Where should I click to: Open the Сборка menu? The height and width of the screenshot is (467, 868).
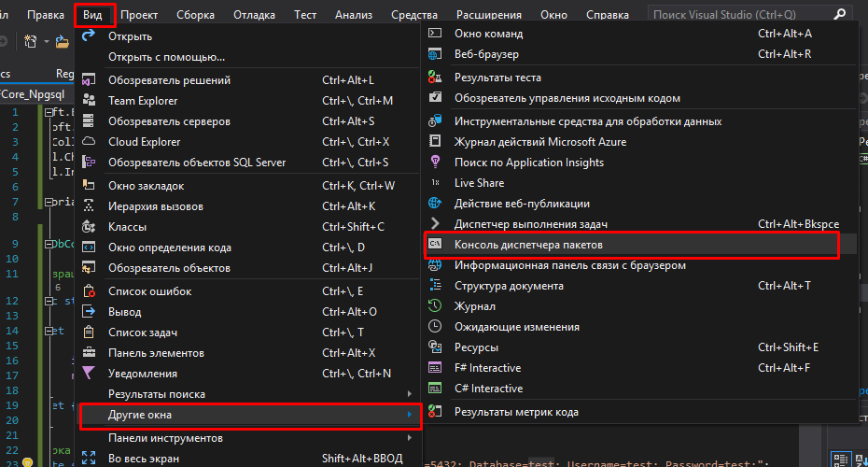(x=195, y=15)
